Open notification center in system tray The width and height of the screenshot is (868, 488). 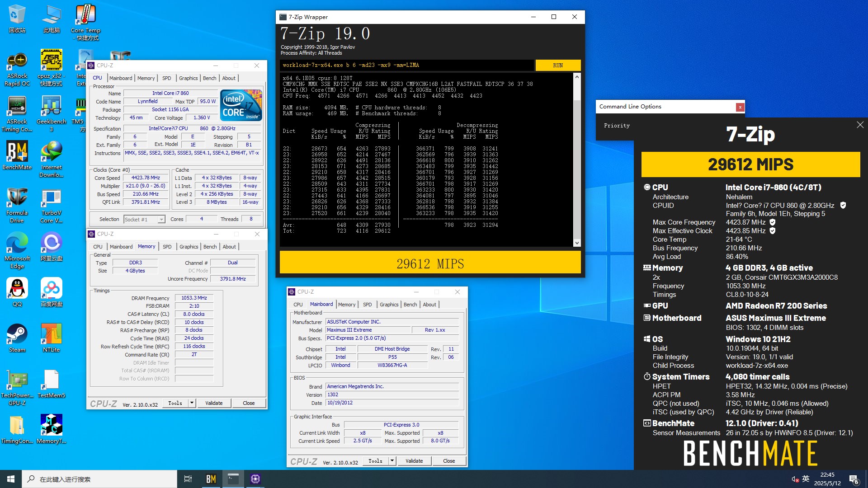coord(854,479)
